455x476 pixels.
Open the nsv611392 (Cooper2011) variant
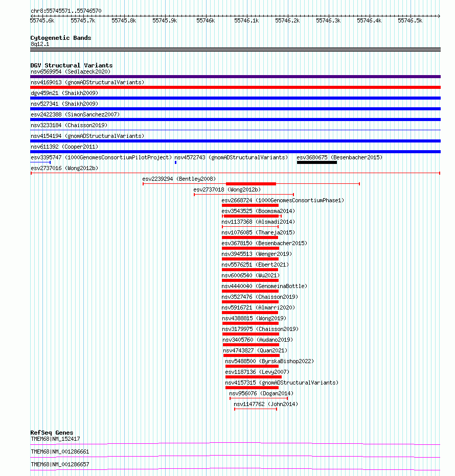[x=64, y=147]
